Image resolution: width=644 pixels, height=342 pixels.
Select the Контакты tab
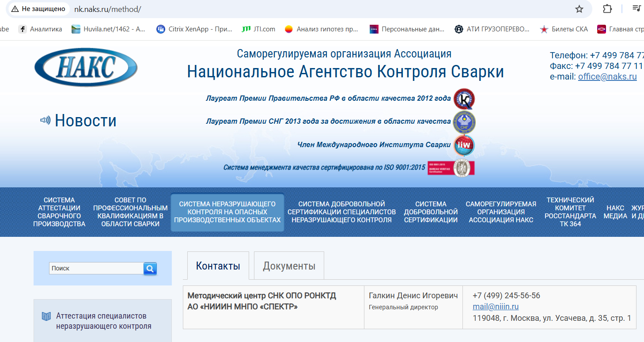(x=218, y=266)
